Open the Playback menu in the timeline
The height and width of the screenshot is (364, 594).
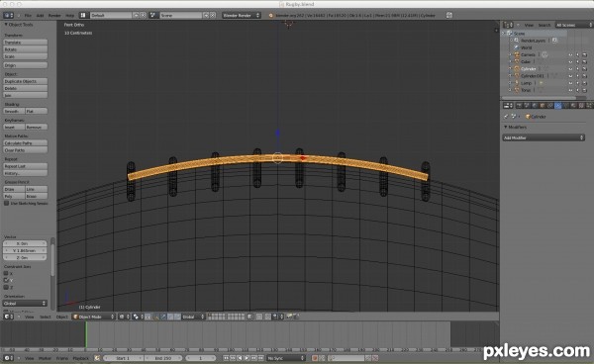coord(80,358)
